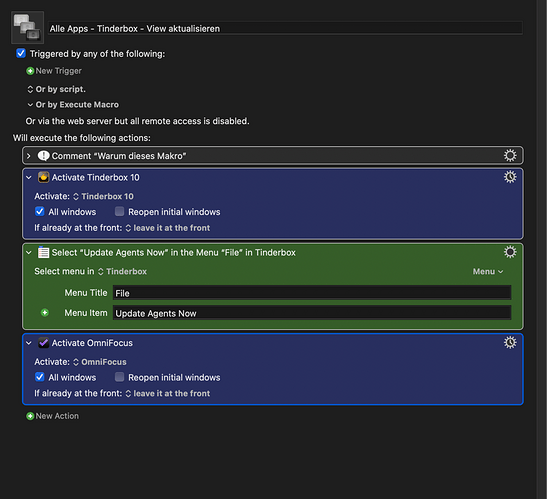The image size is (547, 499).
Task: Expand the Comment 'Warum dieses Makro' action
Action: [x=29, y=156]
